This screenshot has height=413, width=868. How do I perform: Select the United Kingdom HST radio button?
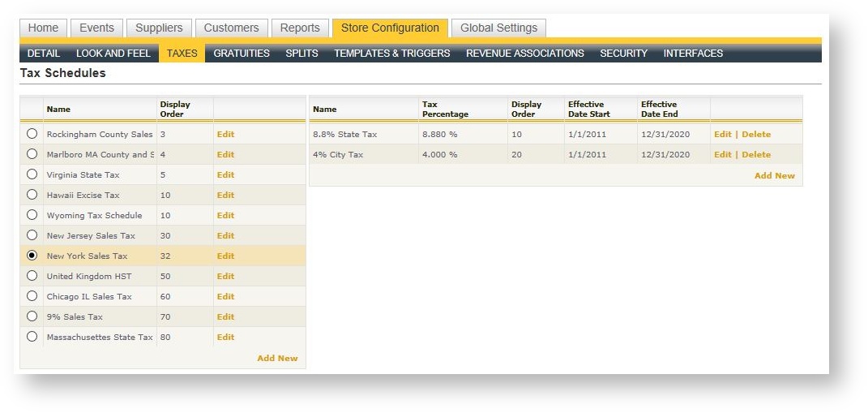(32, 276)
